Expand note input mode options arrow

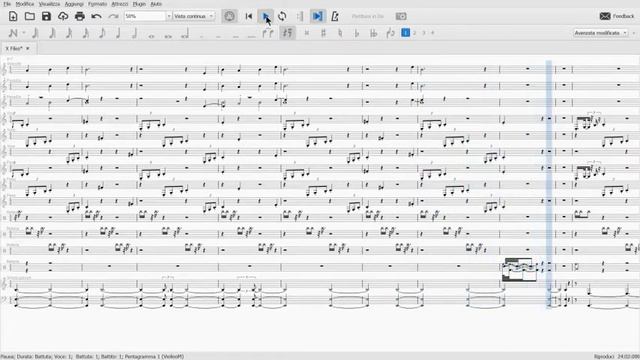click(x=24, y=33)
